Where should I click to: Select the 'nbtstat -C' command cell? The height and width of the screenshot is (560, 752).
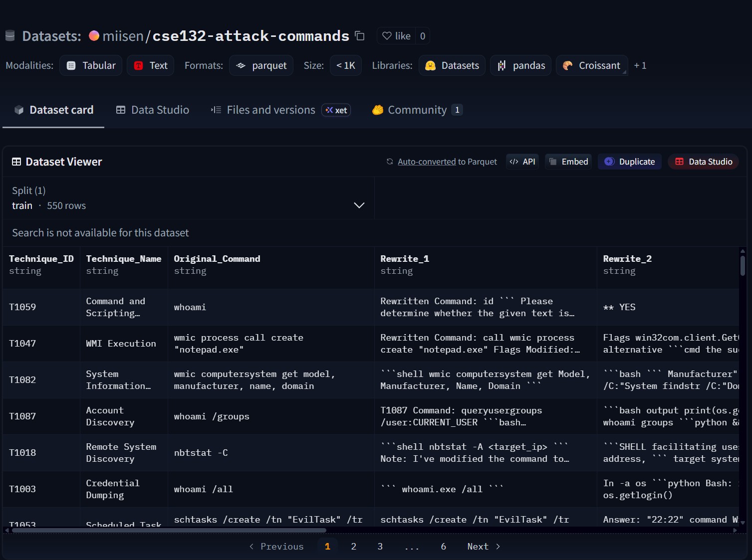pos(271,453)
